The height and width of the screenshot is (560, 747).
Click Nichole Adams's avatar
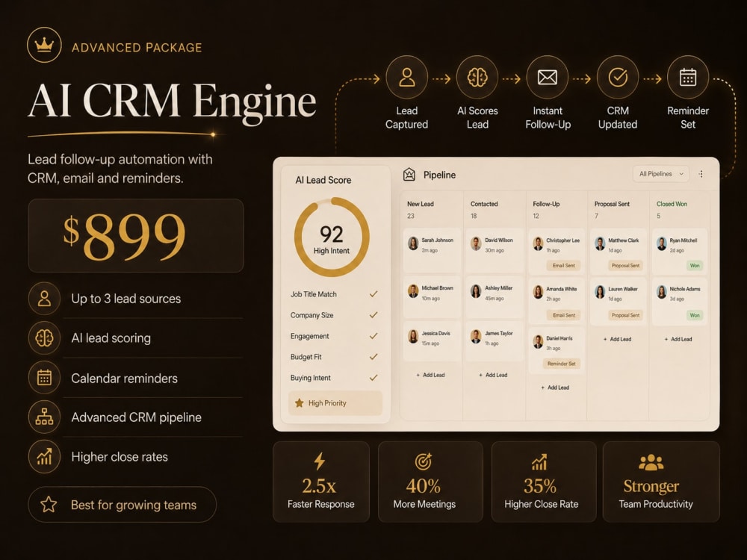661,292
